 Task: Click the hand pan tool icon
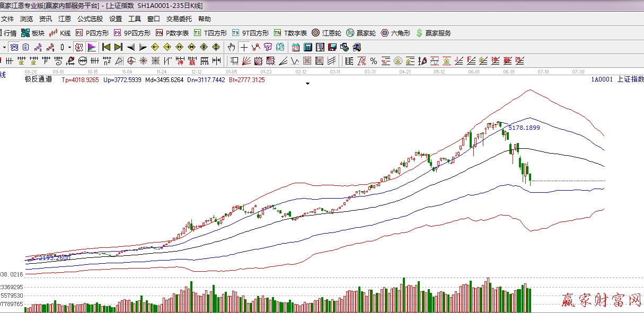point(231,47)
